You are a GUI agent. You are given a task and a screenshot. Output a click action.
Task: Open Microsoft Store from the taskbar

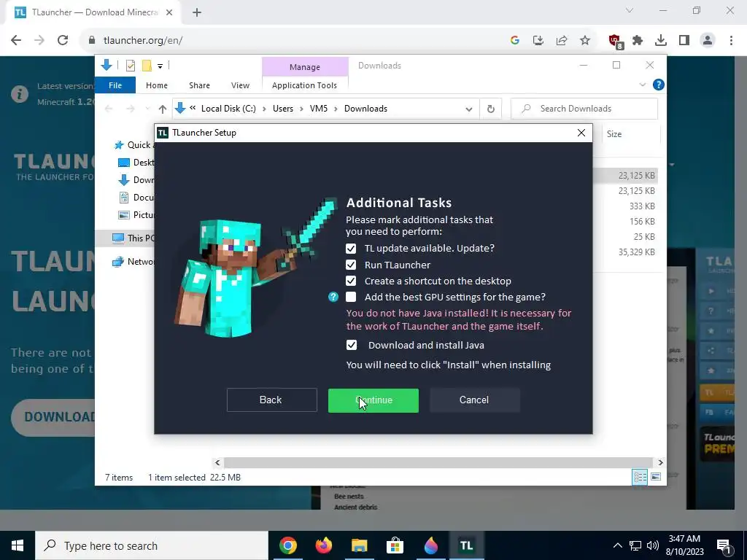(x=395, y=545)
